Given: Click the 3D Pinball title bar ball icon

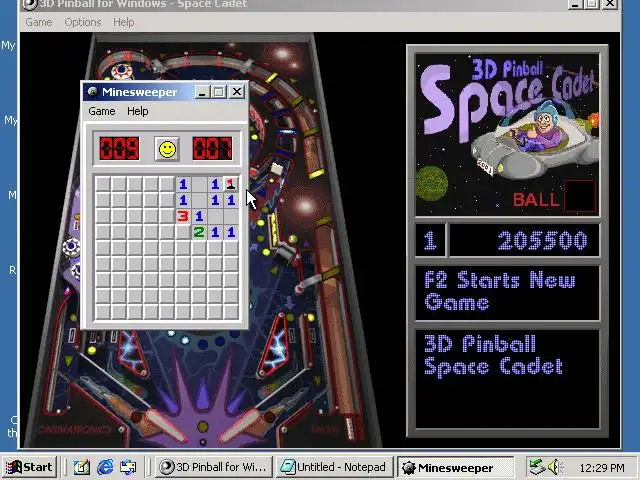Looking at the screenshot, I should tap(30, 4).
